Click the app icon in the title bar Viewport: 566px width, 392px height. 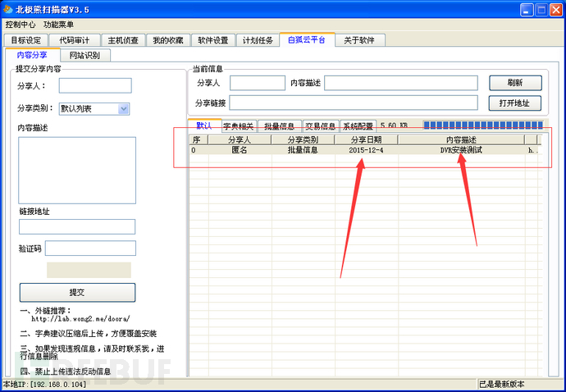click(8, 9)
